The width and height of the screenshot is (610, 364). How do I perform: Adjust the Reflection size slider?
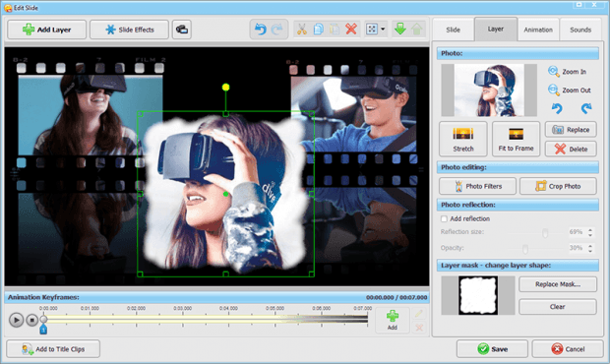pos(545,232)
